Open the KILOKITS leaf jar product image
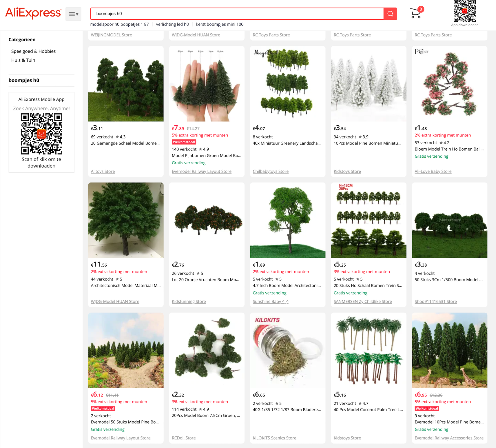 (287, 350)
